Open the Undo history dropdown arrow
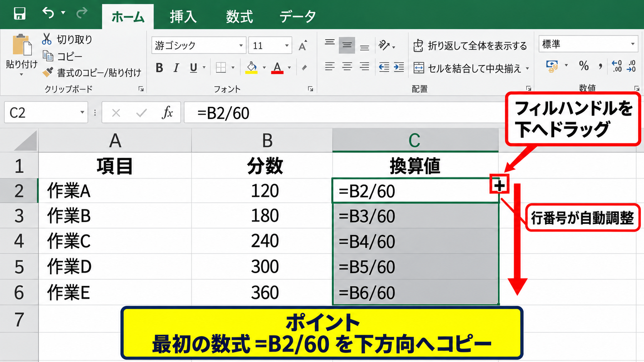This screenshot has height=362, width=644. click(x=63, y=13)
